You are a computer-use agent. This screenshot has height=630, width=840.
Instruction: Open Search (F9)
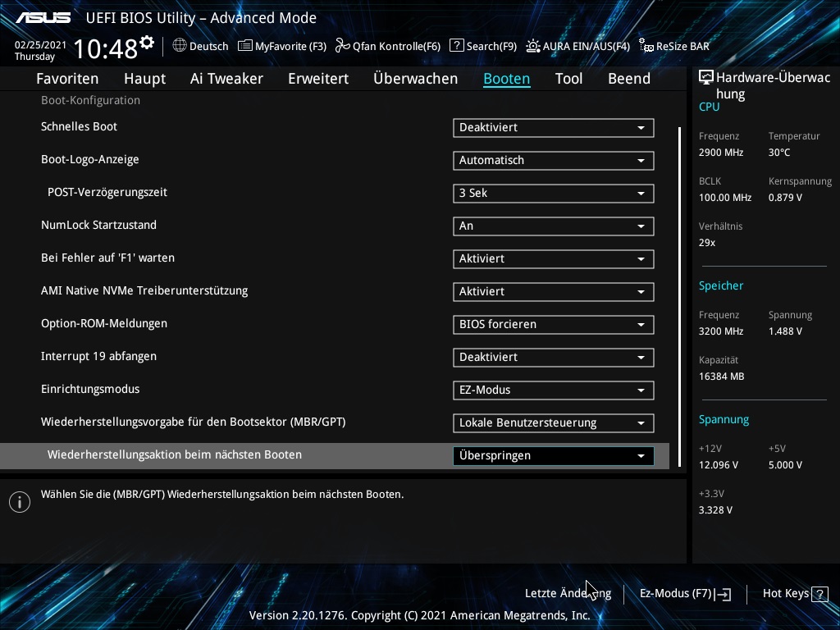(x=483, y=46)
